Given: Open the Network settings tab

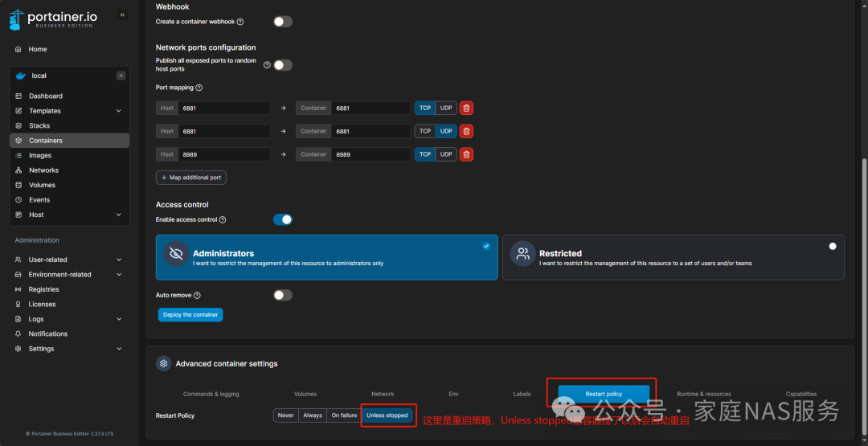Looking at the screenshot, I should (383, 394).
